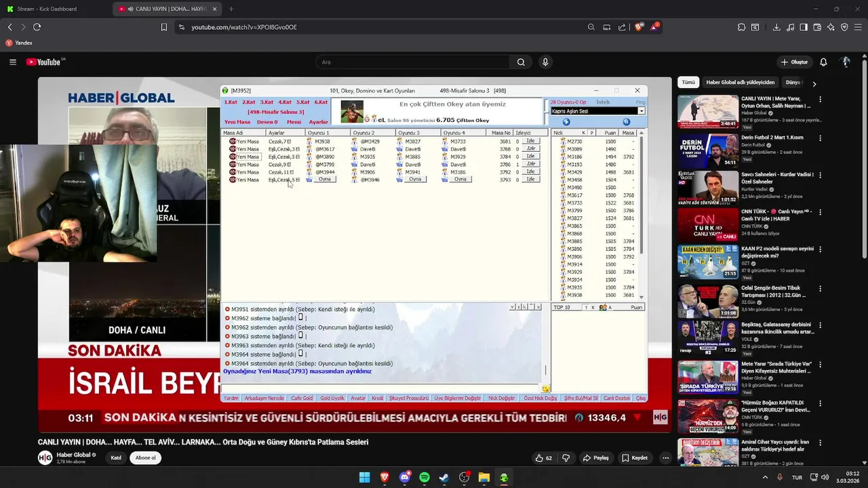Image resolution: width=868 pixels, height=488 pixels.
Task: Switch to 1.Kat floor
Action: click(231, 102)
